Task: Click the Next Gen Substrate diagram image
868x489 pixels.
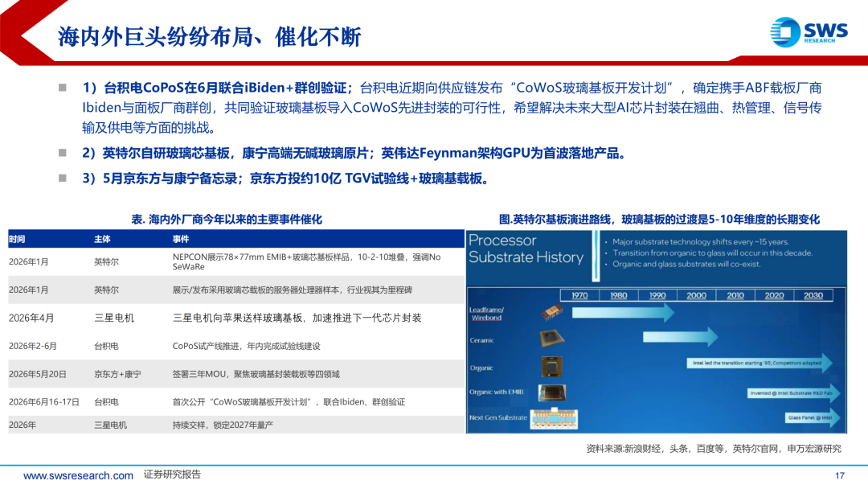Action: [x=554, y=419]
